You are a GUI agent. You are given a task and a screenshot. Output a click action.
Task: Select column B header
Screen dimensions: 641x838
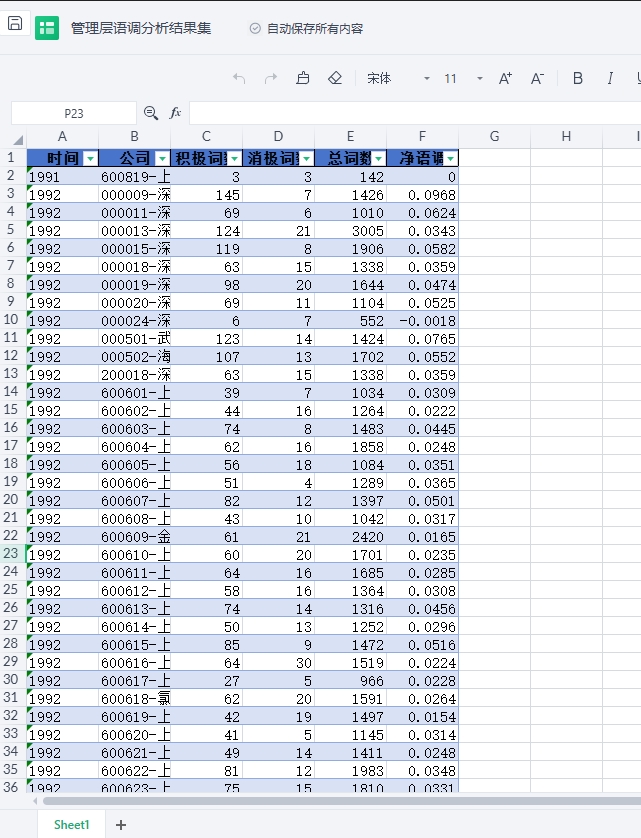134,137
